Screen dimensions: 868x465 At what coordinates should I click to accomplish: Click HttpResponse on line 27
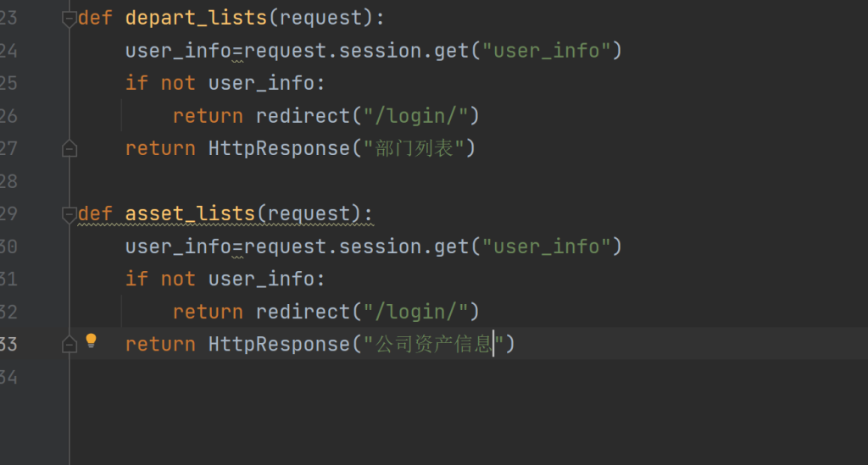[279, 149]
